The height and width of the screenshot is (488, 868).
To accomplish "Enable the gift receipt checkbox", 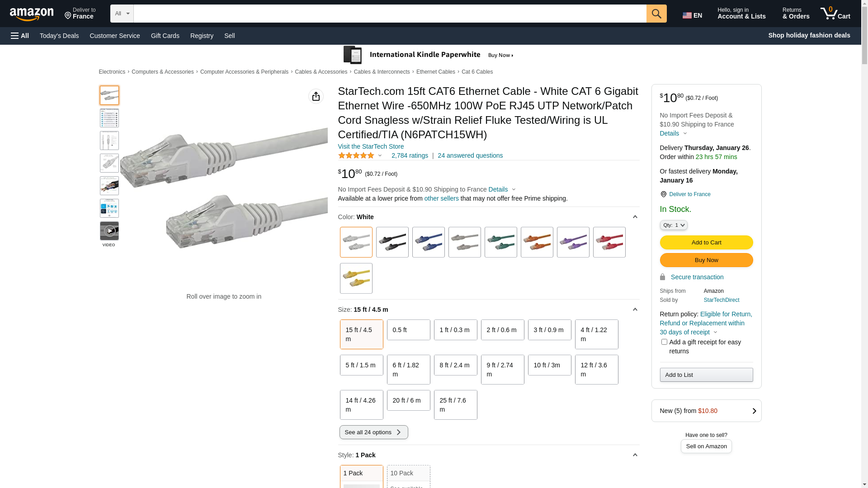I will pyautogui.click(x=664, y=342).
